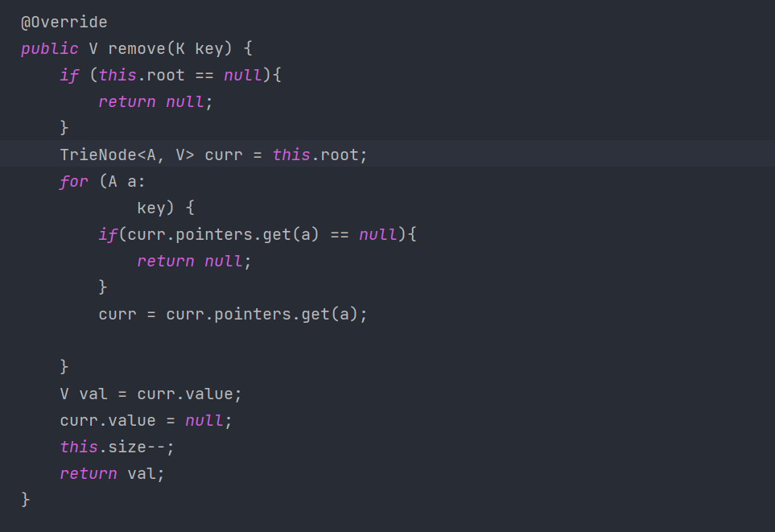This screenshot has width=775, height=532.
Task: Place cursor on the public keyword
Action: pos(50,49)
